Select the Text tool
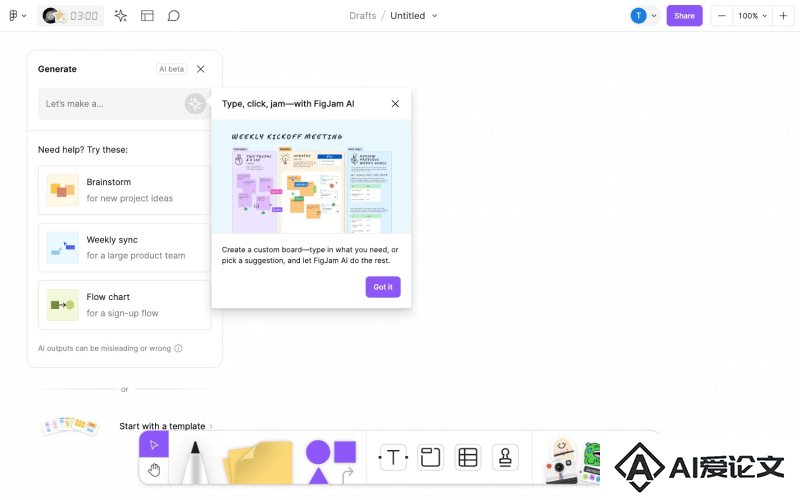This screenshot has width=800, height=500. pyautogui.click(x=393, y=457)
